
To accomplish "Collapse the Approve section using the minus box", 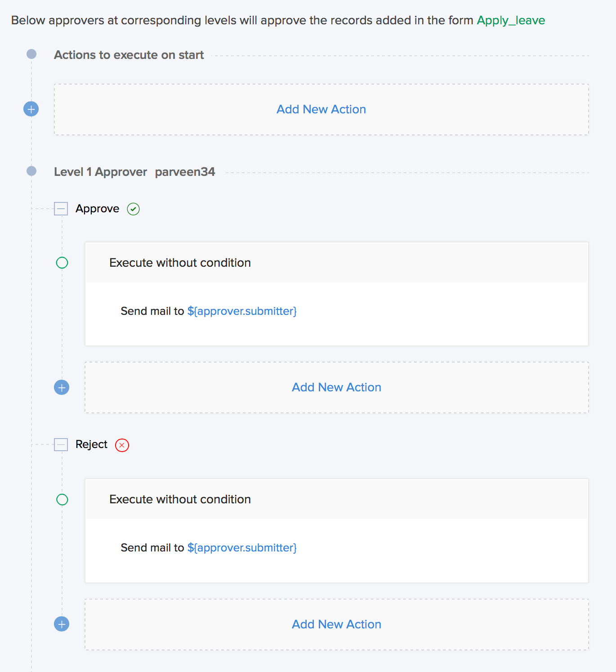I will (x=61, y=209).
